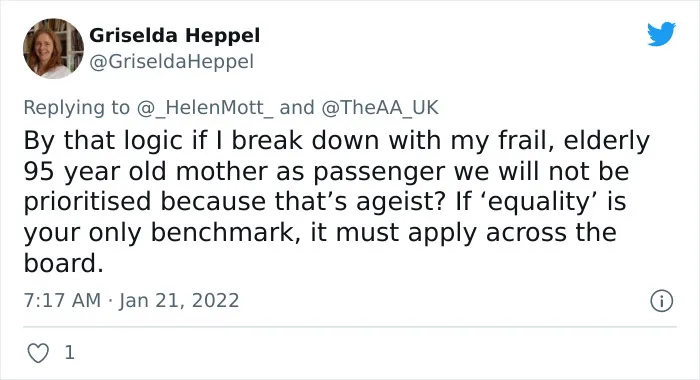Click the 7:17 AM time stamp

(62, 300)
